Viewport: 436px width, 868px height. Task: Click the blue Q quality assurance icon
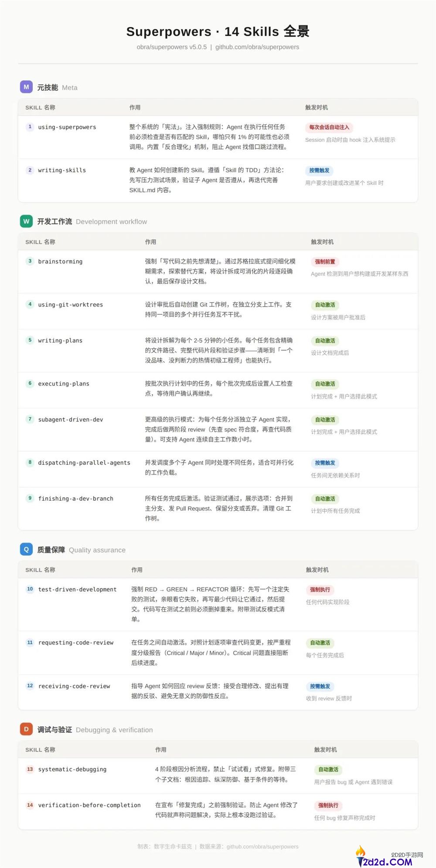coord(26,549)
